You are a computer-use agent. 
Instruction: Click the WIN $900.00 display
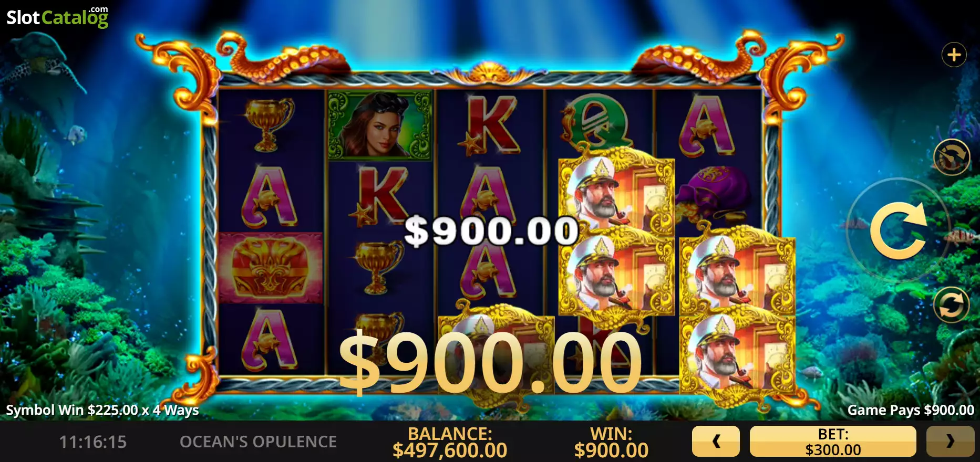[611, 442]
